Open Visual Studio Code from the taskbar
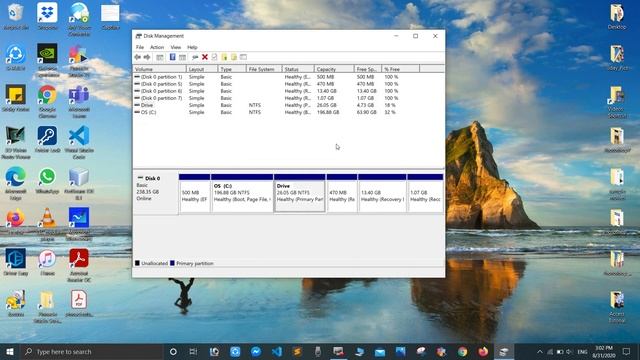This screenshot has width=640, height=360. point(277,351)
